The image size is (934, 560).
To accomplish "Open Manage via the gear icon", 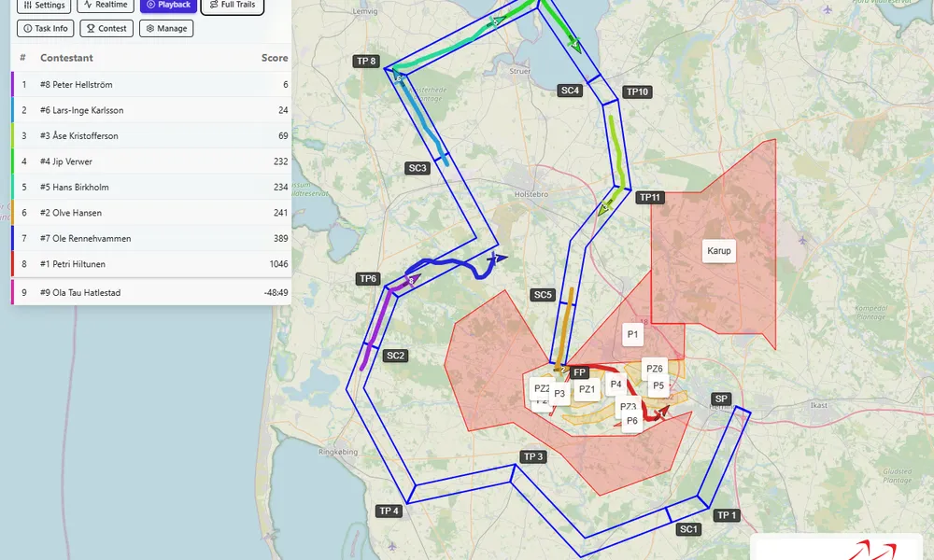I will (x=150, y=28).
